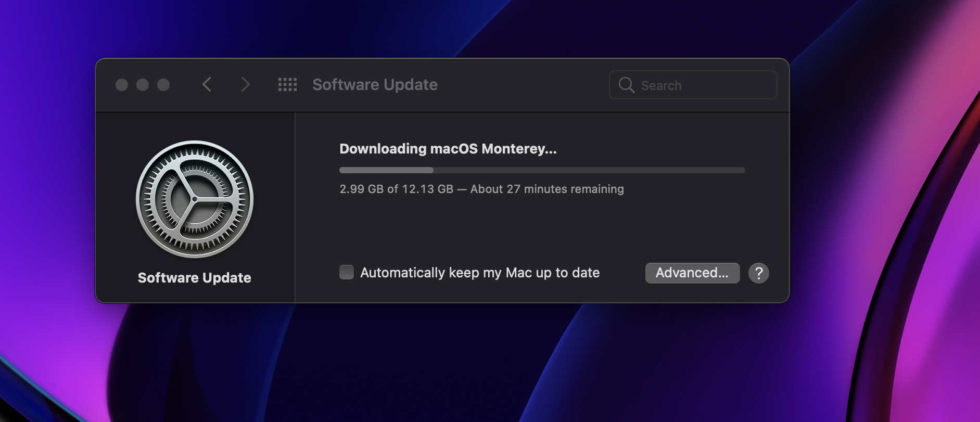Click the Software Update gear icon
Screen dimensions: 980x422
tap(195, 199)
